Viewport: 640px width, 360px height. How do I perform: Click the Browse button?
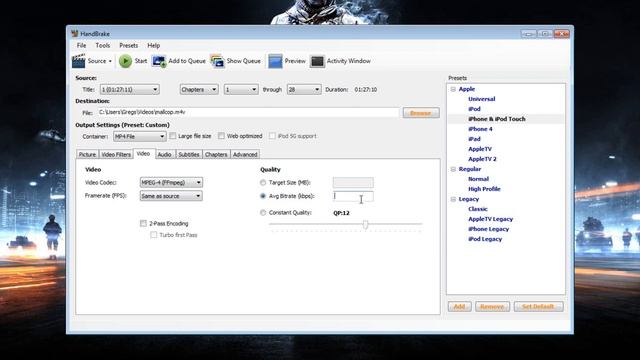pos(421,113)
